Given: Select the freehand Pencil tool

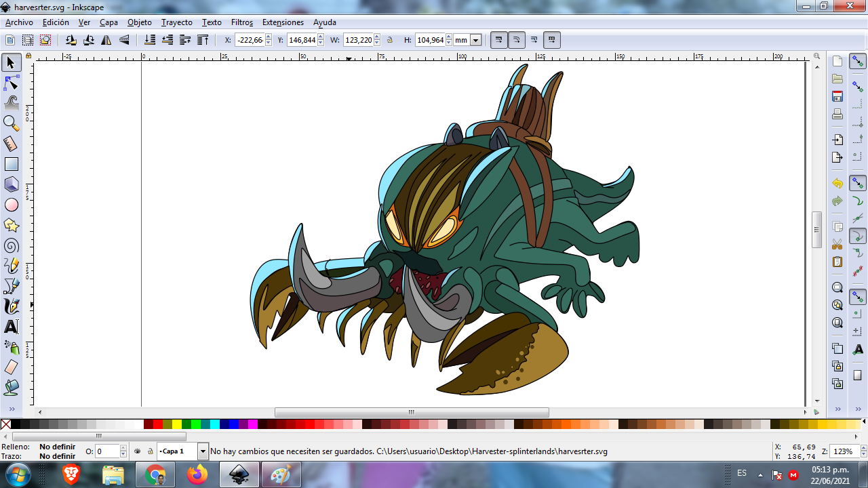Looking at the screenshot, I should point(11,266).
